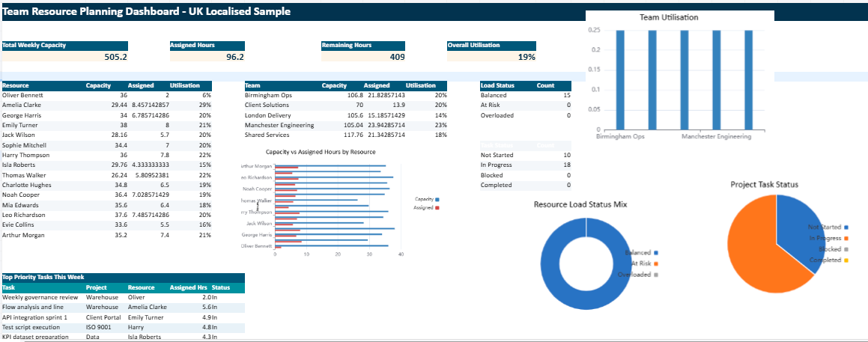Click the Team Utilisation chart title

[669, 17]
